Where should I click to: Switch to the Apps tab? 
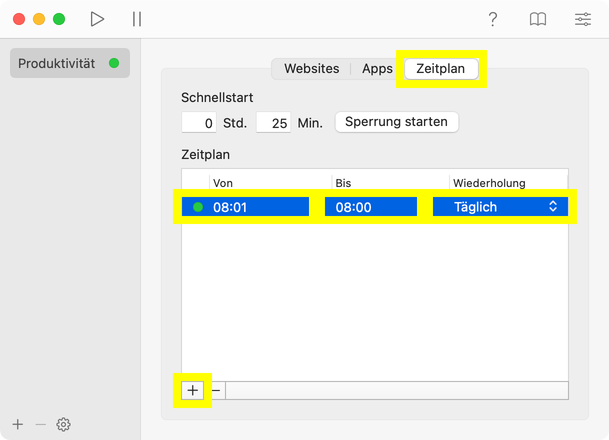click(x=377, y=69)
